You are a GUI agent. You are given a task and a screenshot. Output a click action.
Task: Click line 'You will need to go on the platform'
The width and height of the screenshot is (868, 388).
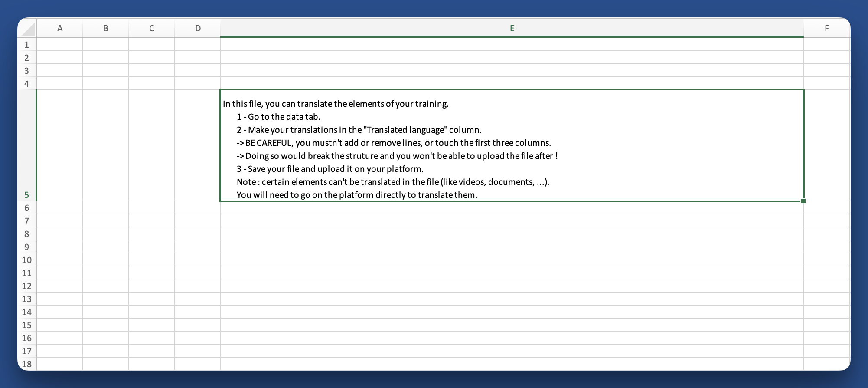pos(357,195)
